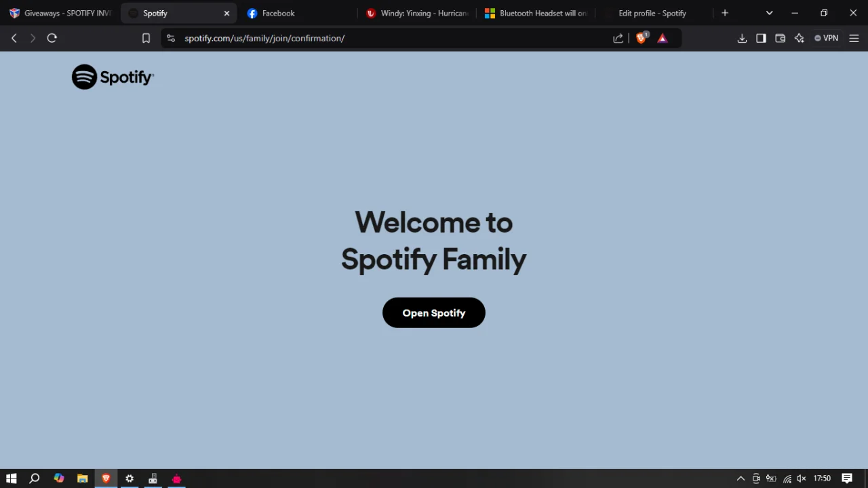Expand the tab search dropdown arrow
This screenshot has width=868, height=488.
click(x=769, y=13)
